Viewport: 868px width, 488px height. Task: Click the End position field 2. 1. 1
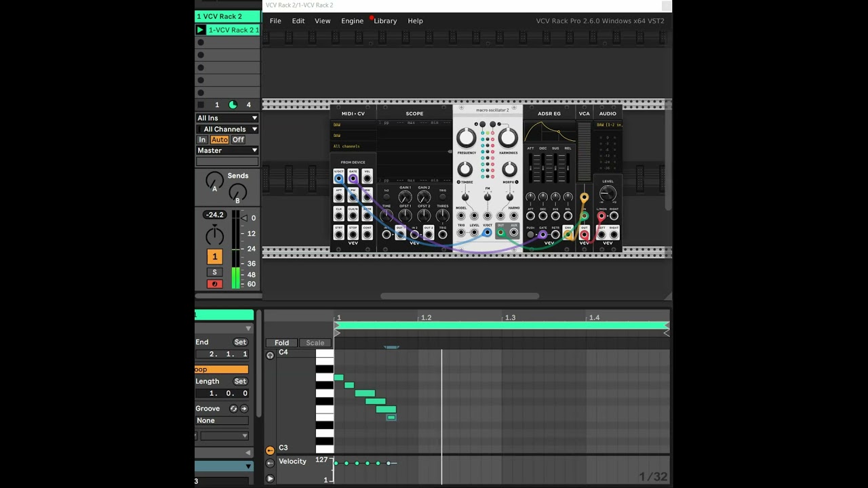(x=222, y=354)
